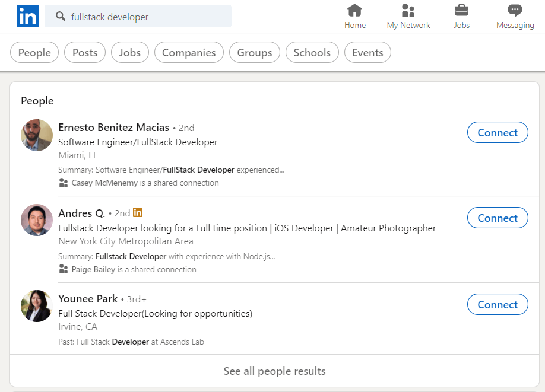Open the Home page icon
The image size is (545, 392).
click(355, 11)
